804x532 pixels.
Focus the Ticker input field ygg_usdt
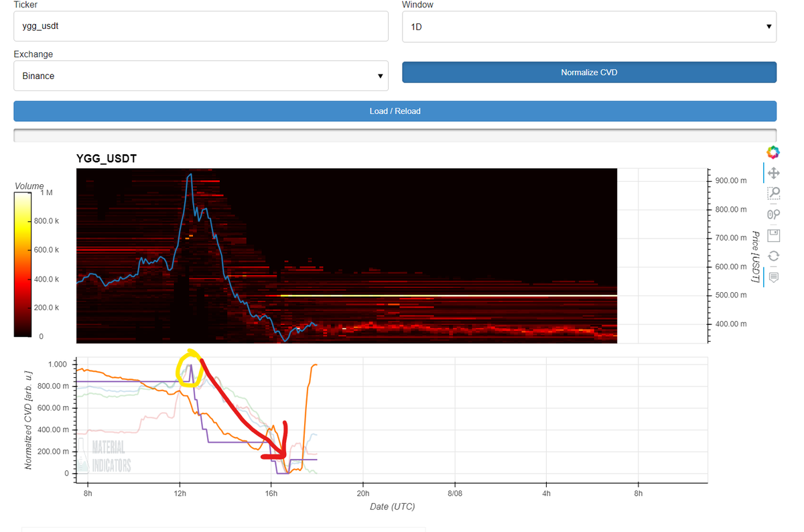point(201,26)
